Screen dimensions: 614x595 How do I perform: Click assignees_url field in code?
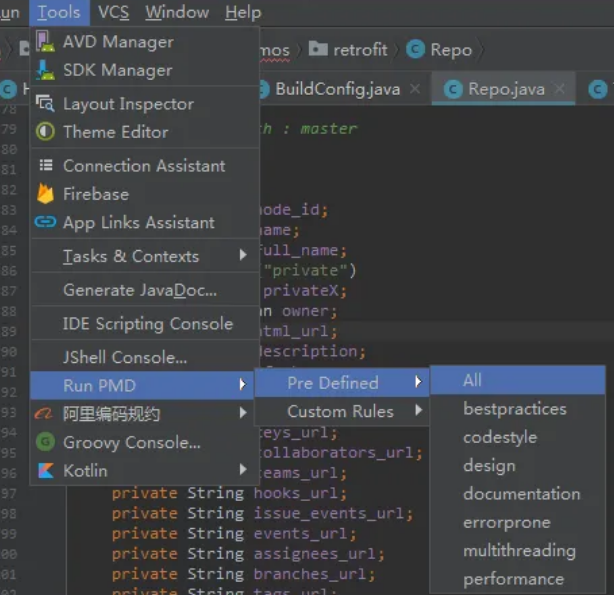(x=315, y=554)
